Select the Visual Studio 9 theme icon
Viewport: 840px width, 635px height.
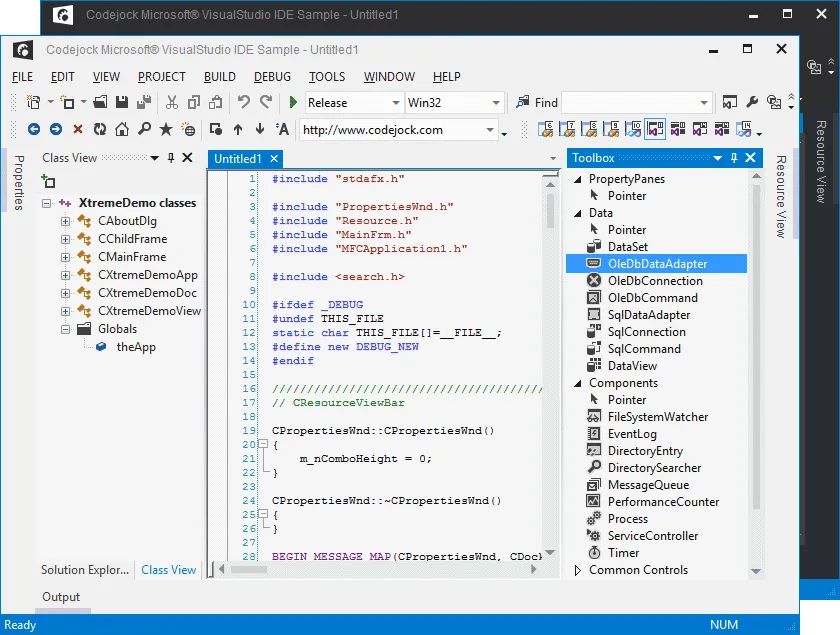(x=611, y=129)
